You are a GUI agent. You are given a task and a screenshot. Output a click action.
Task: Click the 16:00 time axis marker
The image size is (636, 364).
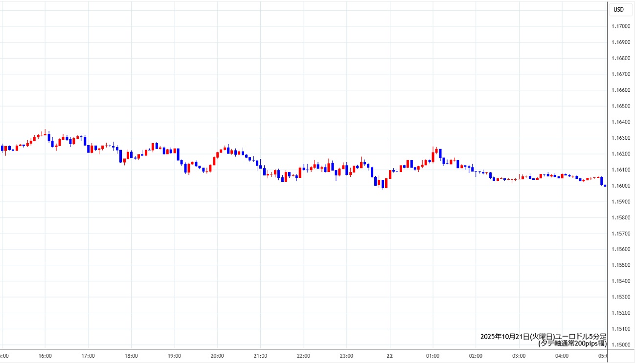coord(45,356)
